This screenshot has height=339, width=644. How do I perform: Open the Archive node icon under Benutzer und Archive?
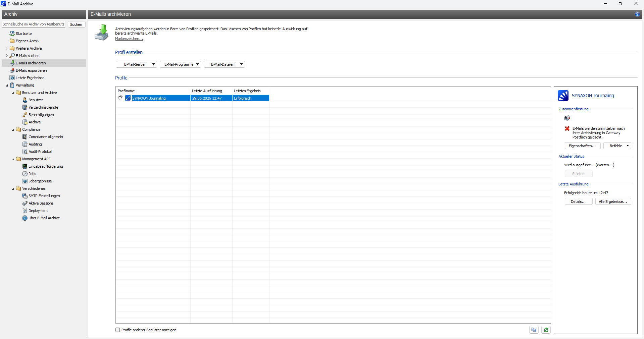click(25, 122)
